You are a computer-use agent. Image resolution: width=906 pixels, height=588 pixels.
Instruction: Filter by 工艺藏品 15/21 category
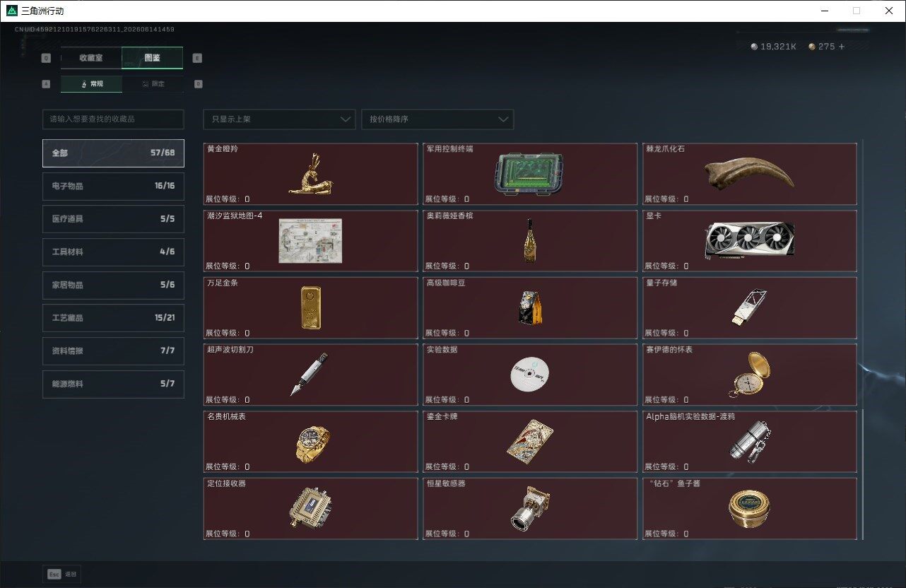113,318
